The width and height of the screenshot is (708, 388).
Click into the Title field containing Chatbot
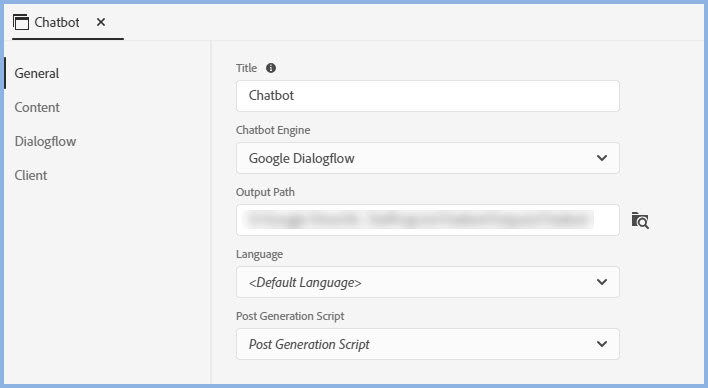tap(428, 96)
